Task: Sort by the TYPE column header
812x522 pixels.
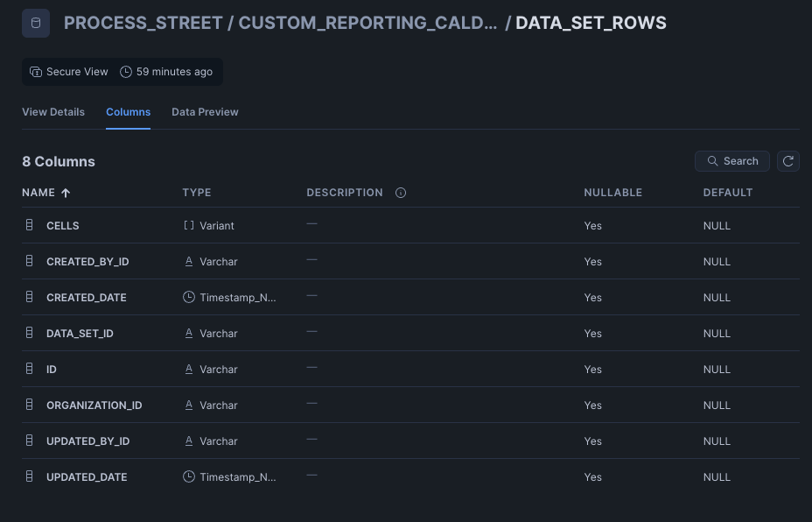Action: (197, 193)
